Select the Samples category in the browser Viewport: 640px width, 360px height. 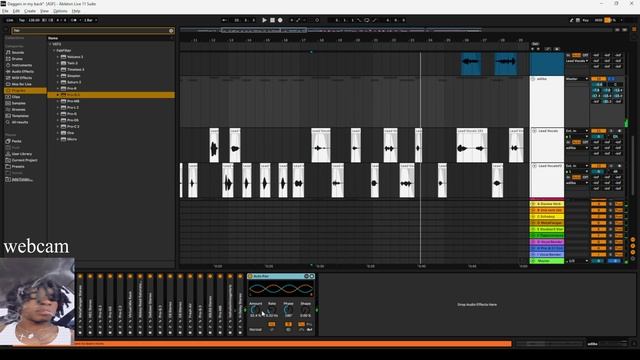(18, 103)
